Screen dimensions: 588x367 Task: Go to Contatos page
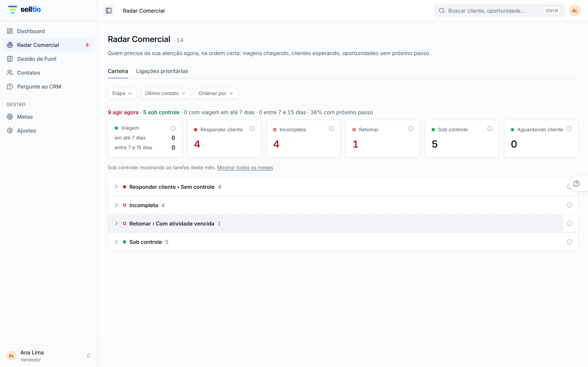coord(49,73)
